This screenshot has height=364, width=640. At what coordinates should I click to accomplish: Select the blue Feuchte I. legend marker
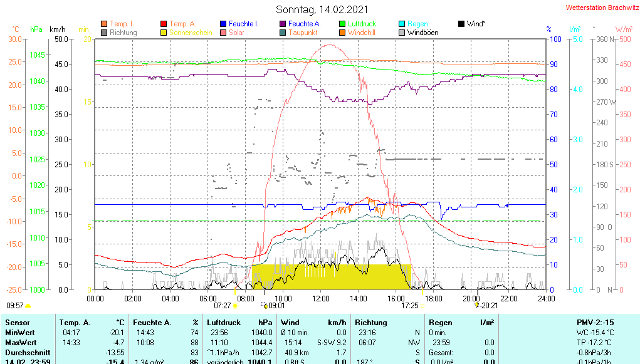pos(223,24)
